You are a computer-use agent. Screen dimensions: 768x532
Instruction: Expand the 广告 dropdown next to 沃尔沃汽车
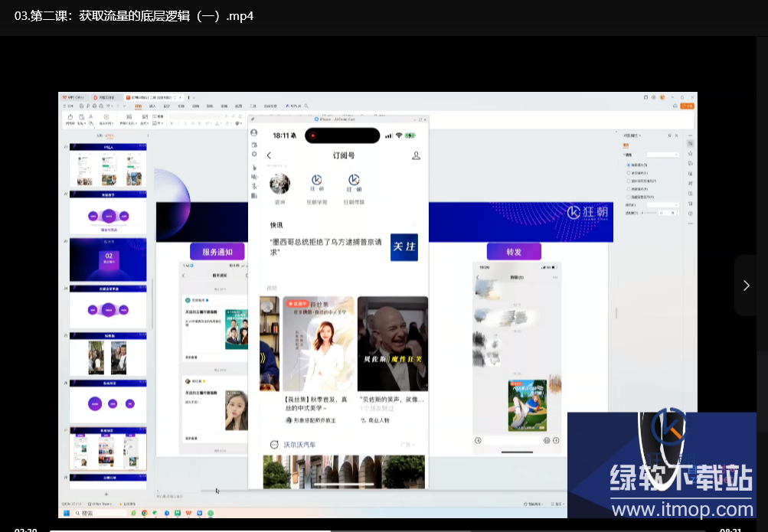tap(407, 445)
